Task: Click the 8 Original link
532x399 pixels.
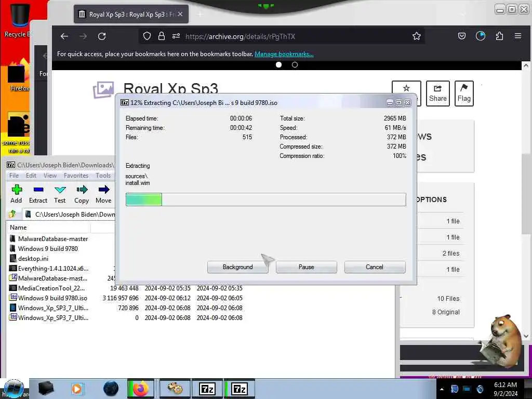Action: [x=446, y=312]
